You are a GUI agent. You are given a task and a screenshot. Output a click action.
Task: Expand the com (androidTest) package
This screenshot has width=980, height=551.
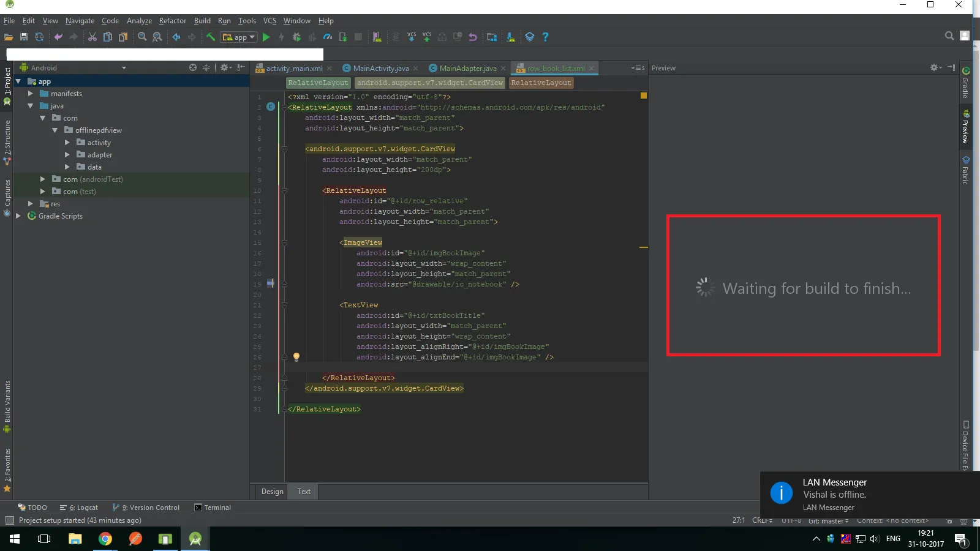click(43, 179)
